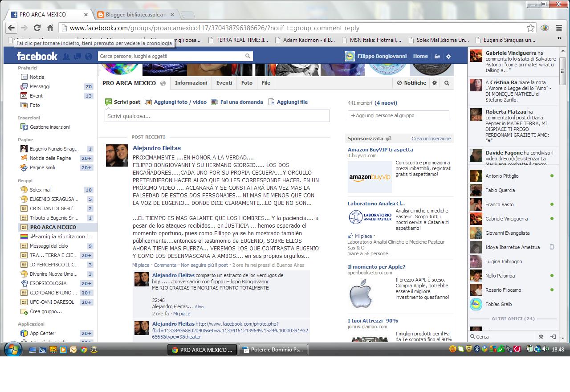This screenshot has width=570, height=392.
Task: Open the messages icon in Facebook header
Action: pos(77,57)
